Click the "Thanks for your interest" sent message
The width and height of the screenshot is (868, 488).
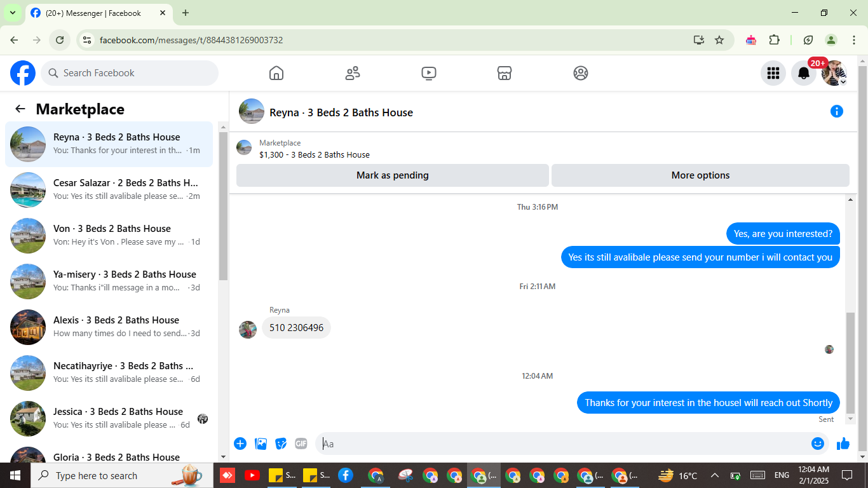709,402
